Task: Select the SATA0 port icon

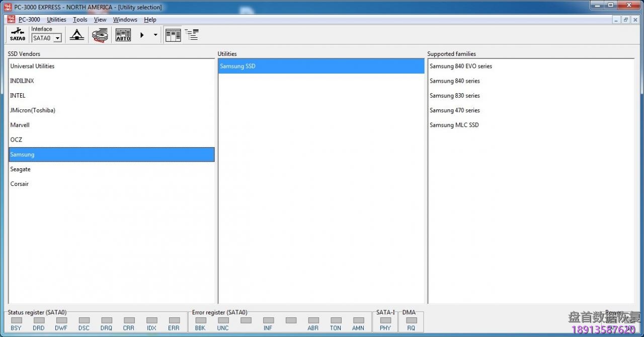Action: click(x=17, y=34)
